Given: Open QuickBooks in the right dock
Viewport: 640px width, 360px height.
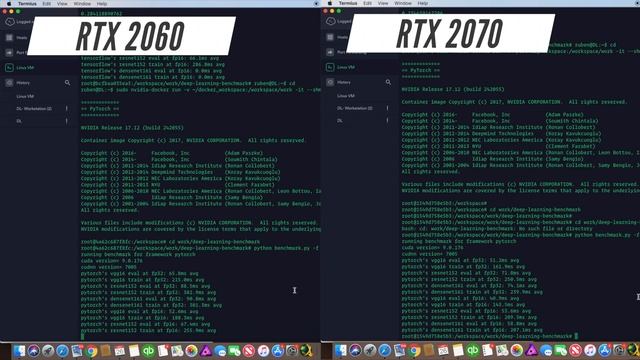Looking at the screenshot, I should point(473,350).
